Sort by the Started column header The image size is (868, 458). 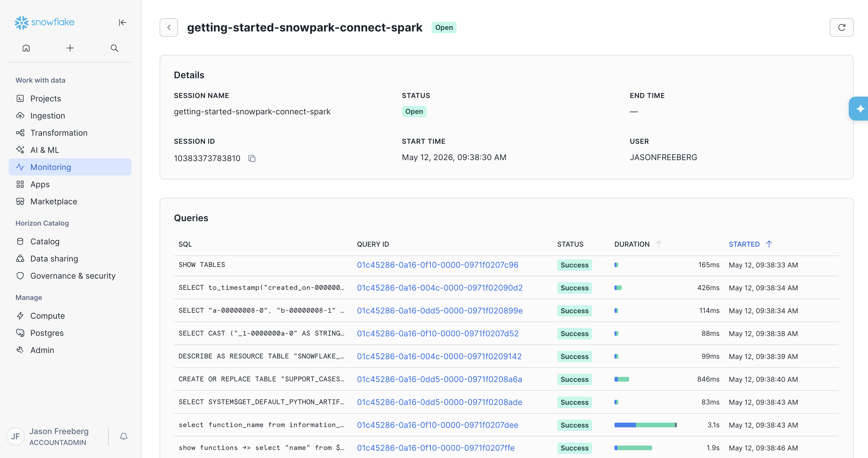(750, 244)
